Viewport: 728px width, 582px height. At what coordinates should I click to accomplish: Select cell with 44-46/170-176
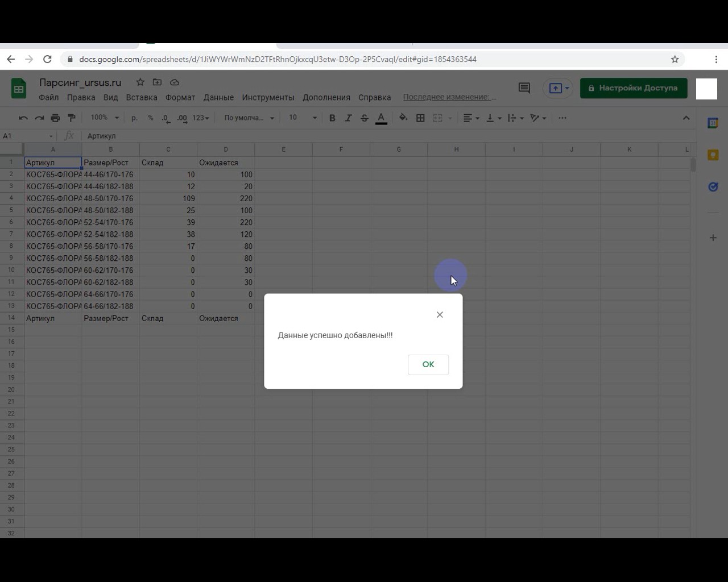110,174
